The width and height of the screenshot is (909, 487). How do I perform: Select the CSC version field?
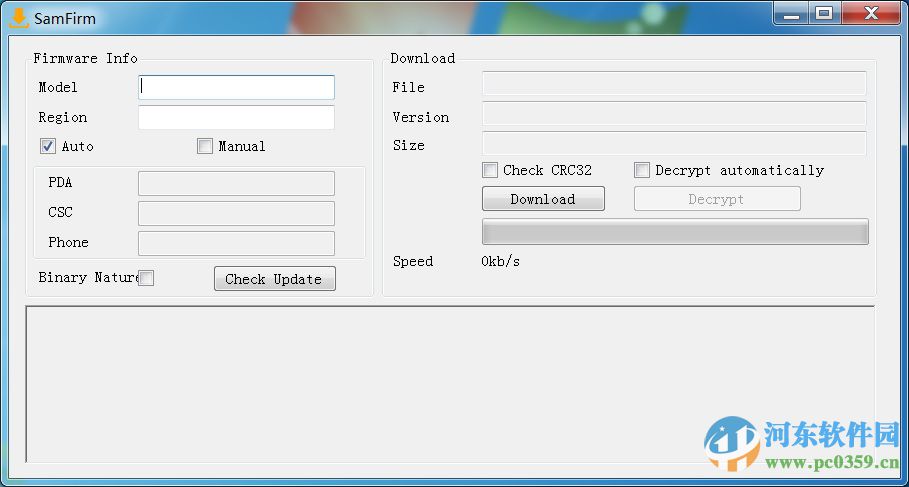[x=237, y=213]
